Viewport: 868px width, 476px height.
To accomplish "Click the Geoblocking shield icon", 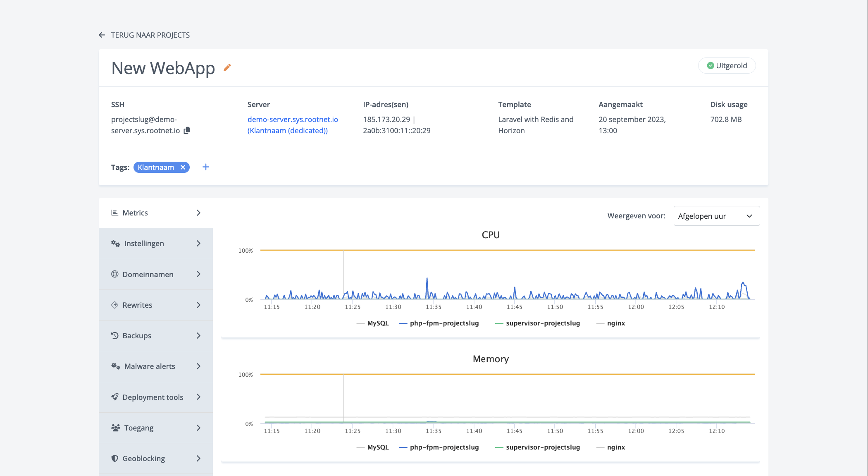I will click(115, 458).
